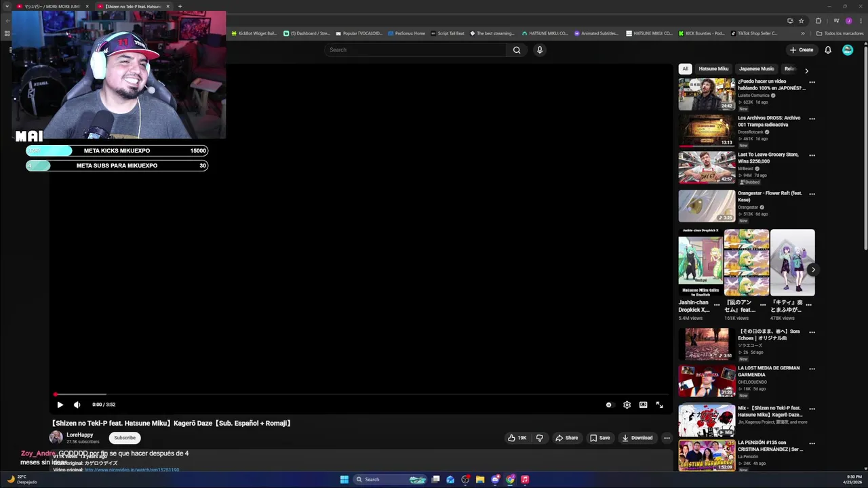Screen dimensions: 868x488
Task: Share the Kagerō Daze video
Action: click(566, 438)
